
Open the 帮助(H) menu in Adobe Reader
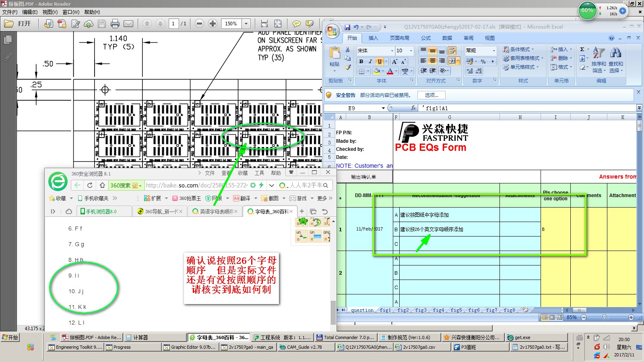[92, 12]
